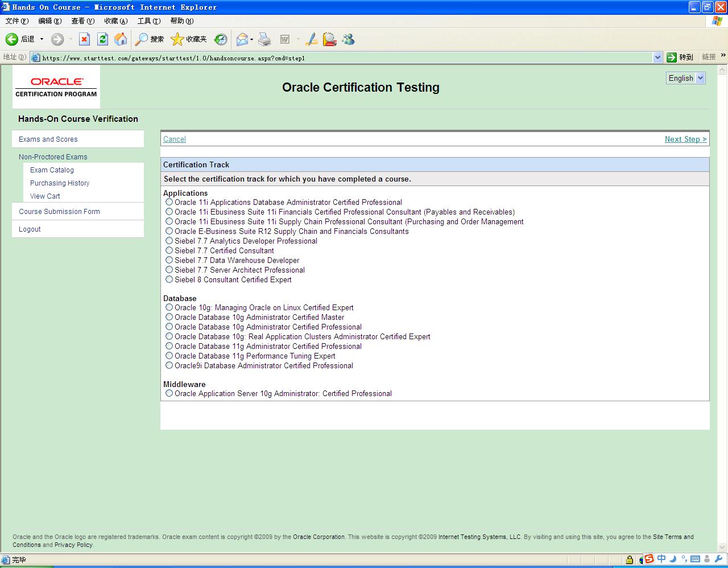Click the moon half-width icon in IME bar

pos(673,559)
